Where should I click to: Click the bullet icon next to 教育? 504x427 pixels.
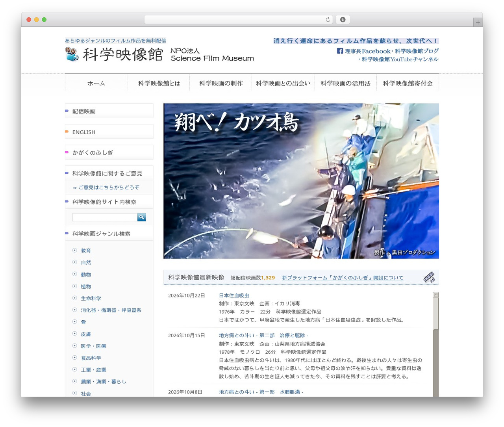click(75, 250)
